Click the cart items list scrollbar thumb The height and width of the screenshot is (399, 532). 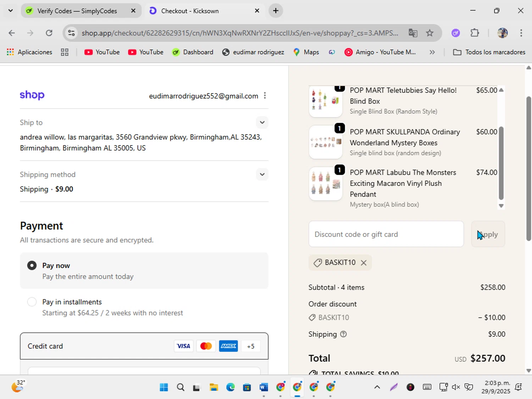click(501, 163)
